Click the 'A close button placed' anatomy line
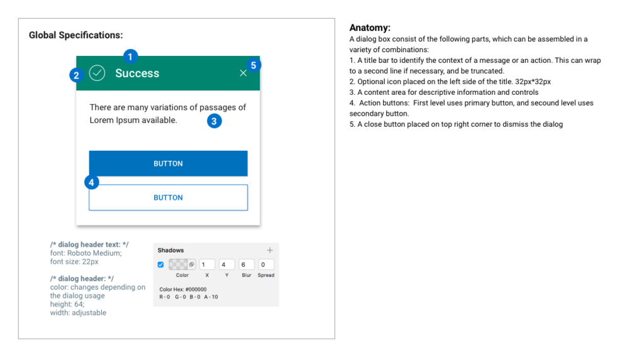The height and width of the screenshot is (353, 644). point(457,124)
